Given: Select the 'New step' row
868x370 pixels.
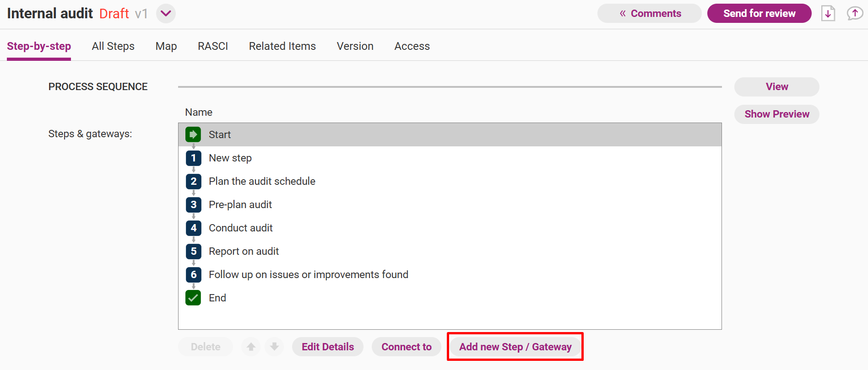Looking at the screenshot, I should [x=450, y=158].
